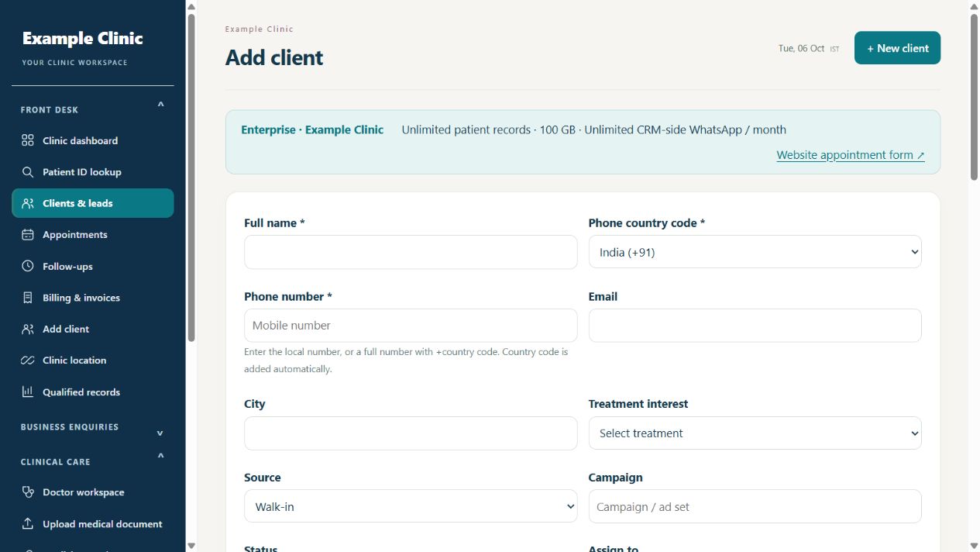This screenshot has height=552, width=980.
Task: Open Qualified records page
Action: pos(93,392)
